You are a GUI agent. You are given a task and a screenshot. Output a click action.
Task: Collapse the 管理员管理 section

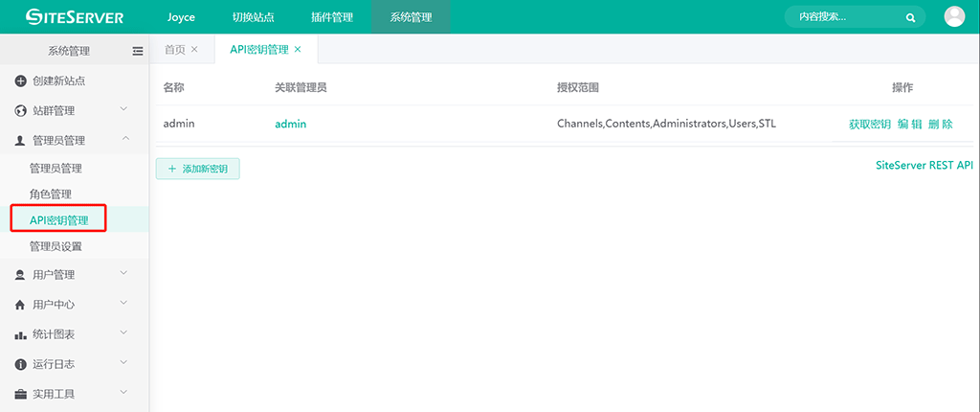pyautogui.click(x=124, y=140)
